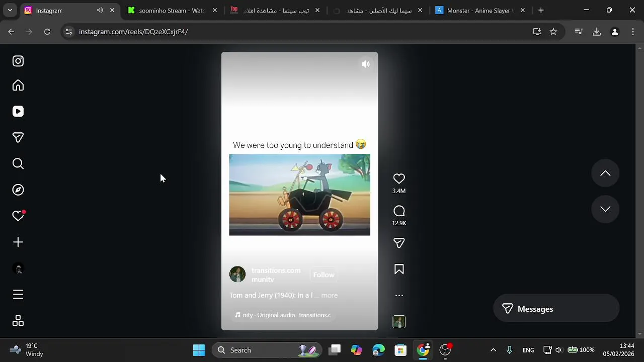Open Instagram search from sidebar
Viewport: 644px width, 362px height.
pos(18,164)
